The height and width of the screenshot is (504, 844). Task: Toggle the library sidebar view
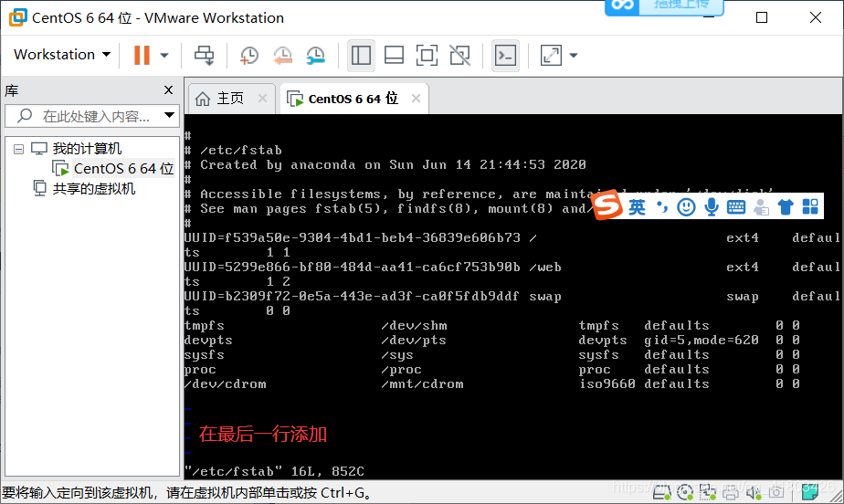(361, 55)
